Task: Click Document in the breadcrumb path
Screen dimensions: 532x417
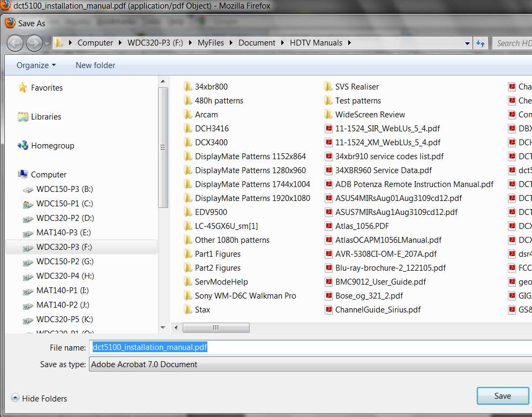Action: [257, 43]
